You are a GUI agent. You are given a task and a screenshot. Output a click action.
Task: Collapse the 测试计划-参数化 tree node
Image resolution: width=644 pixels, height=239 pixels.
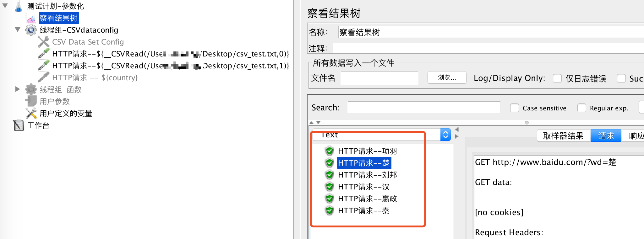5,6
